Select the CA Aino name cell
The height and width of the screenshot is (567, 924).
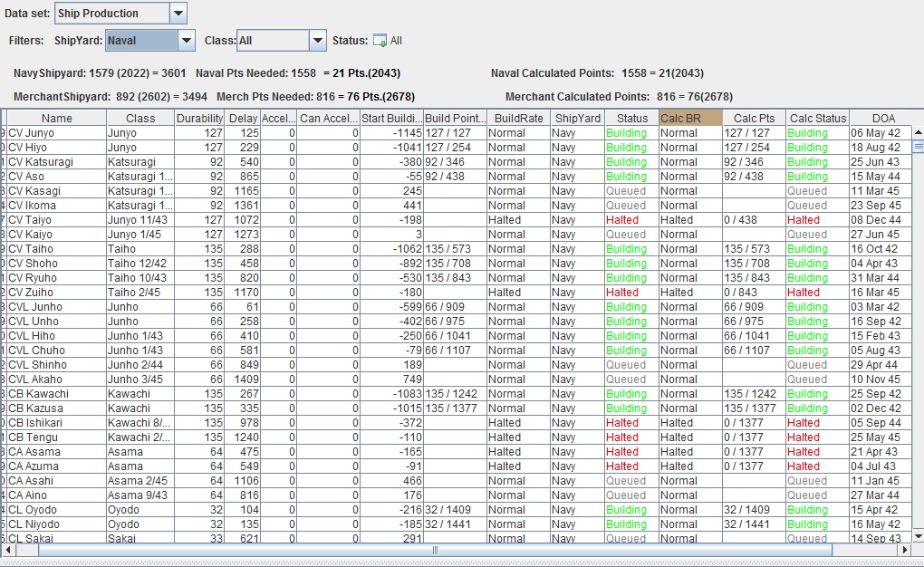click(56, 495)
